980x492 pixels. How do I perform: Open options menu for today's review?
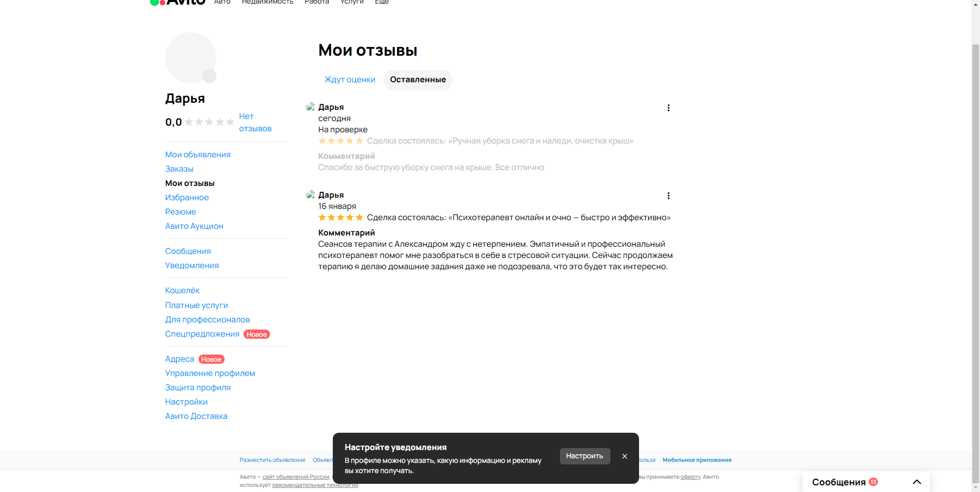(x=668, y=108)
